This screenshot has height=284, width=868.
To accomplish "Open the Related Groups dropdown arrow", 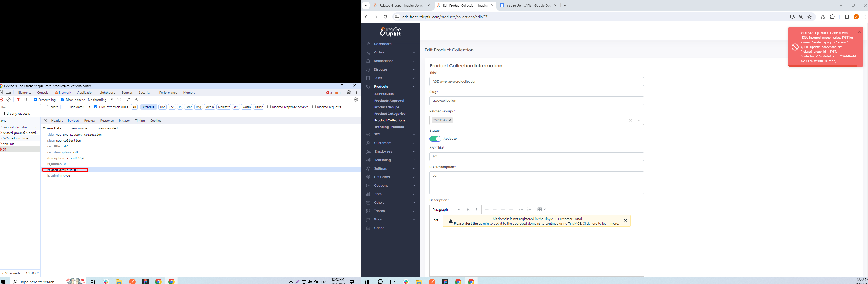I will (639, 120).
